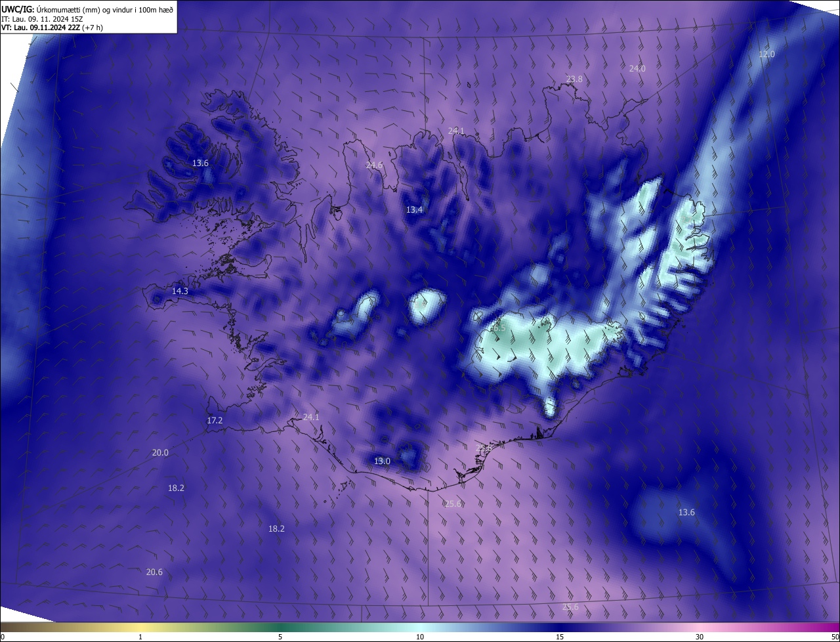Click the 13.4 value label on the map
Viewport: 840px width, 642px height.
pyautogui.click(x=415, y=210)
